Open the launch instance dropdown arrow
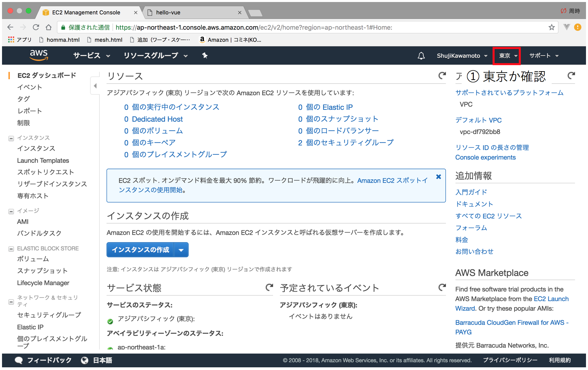Screen dimensions: 588x370 pos(181,250)
